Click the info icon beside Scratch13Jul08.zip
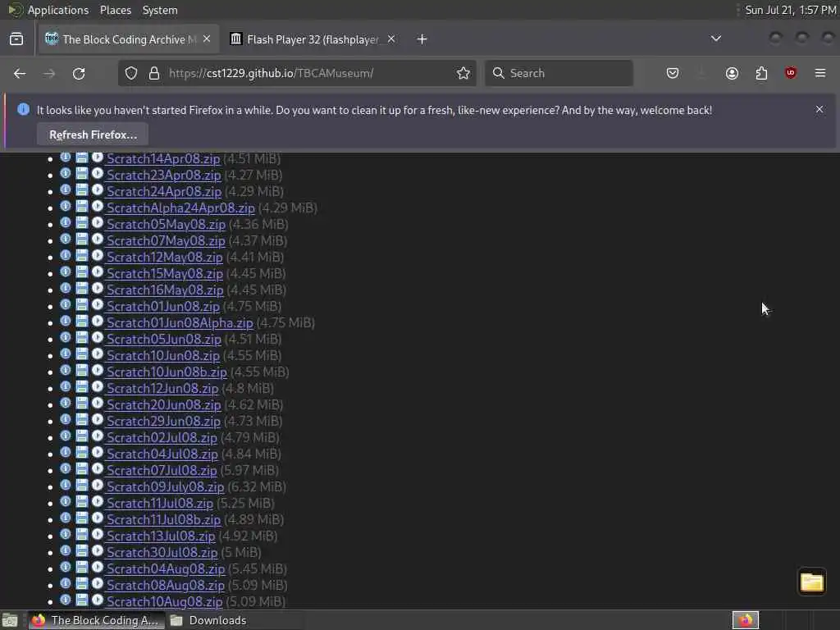 click(66, 535)
